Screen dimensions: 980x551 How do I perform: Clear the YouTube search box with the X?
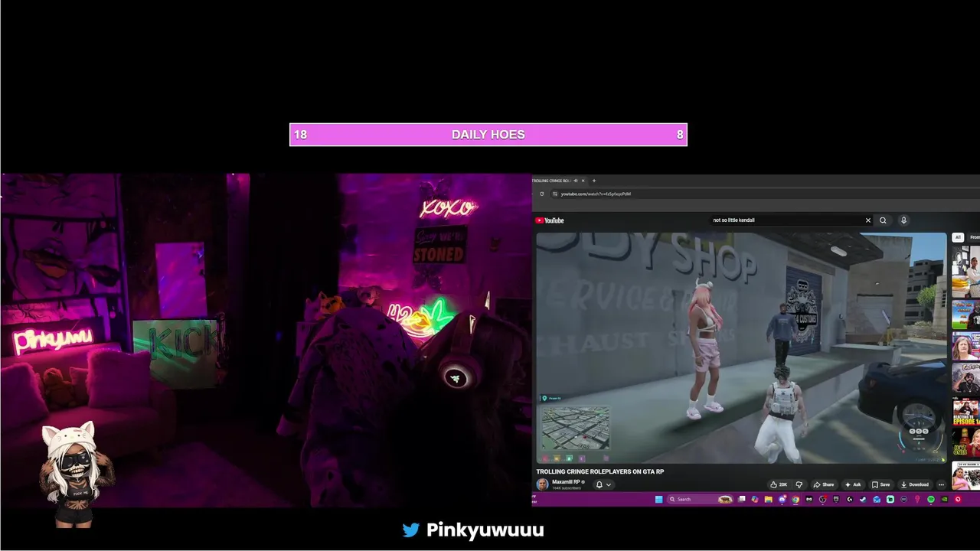(x=868, y=220)
